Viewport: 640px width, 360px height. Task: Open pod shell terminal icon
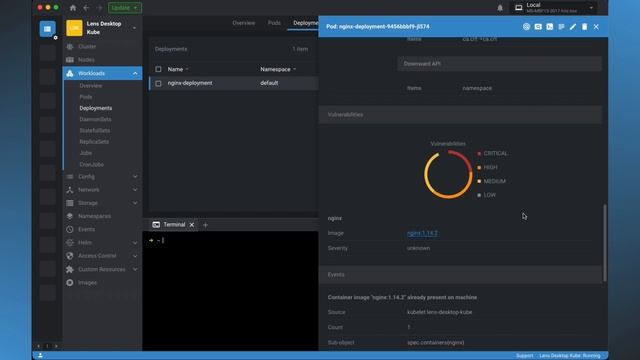coord(550,27)
